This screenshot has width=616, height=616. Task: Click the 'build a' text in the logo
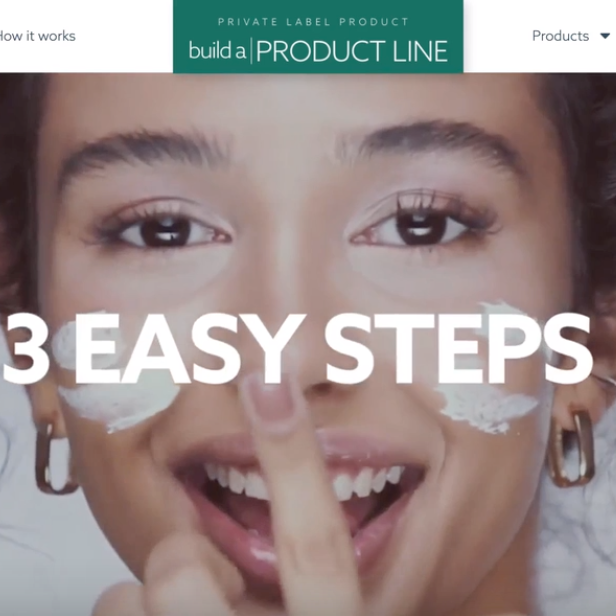[217, 51]
